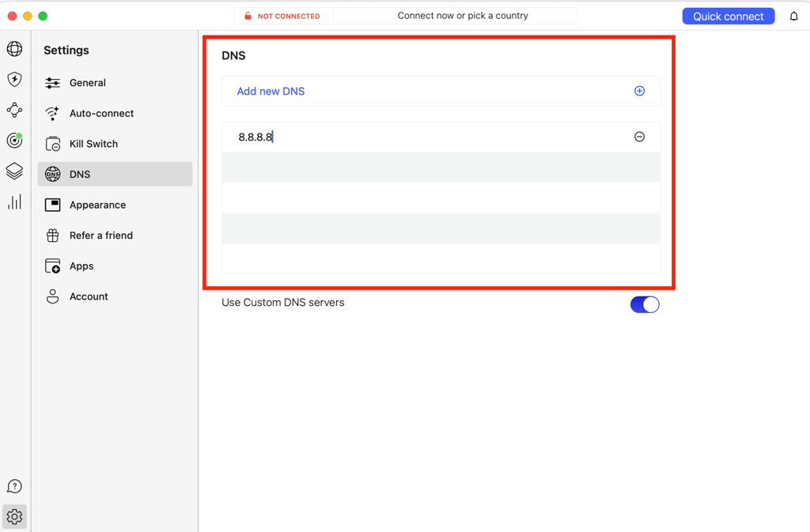The height and width of the screenshot is (532, 810).
Task: Open the statistics bar chart icon
Action: (14, 202)
